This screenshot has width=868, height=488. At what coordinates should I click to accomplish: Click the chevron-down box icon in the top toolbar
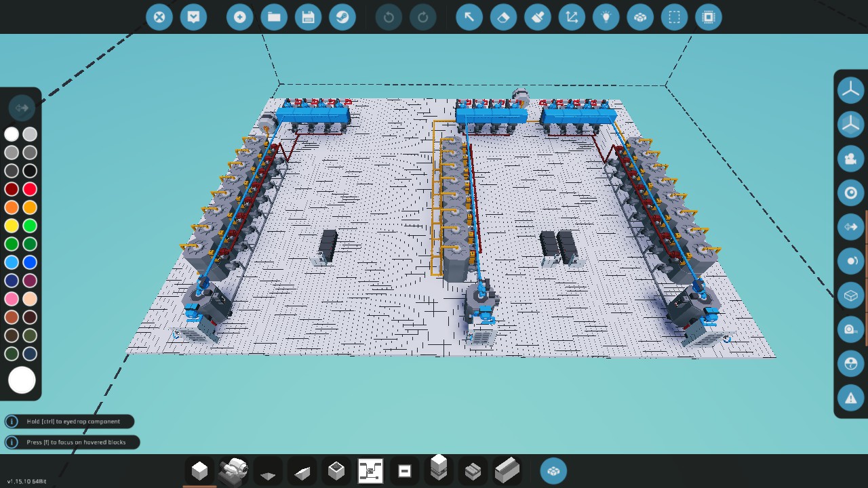[x=193, y=17]
